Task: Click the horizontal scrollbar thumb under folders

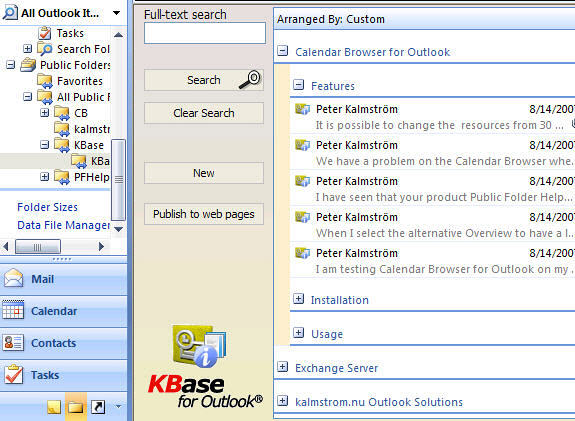Action: [38, 246]
